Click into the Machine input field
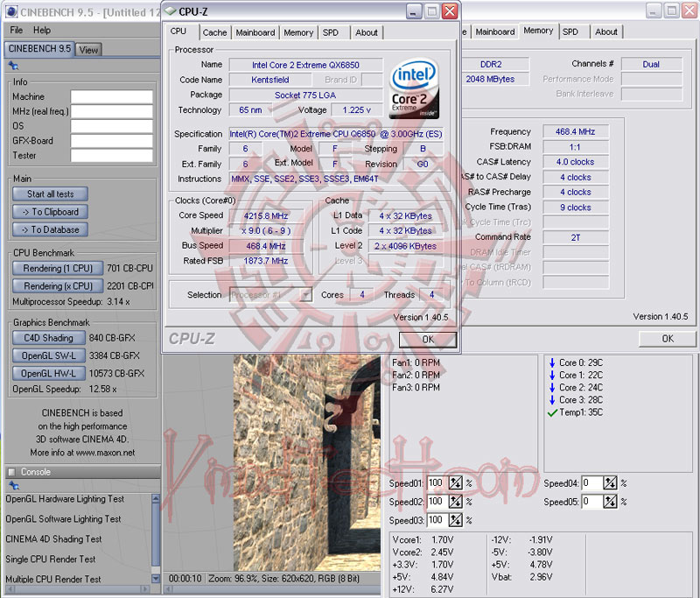Image resolution: width=700 pixels, height=598 pixels. pos(112,97)
